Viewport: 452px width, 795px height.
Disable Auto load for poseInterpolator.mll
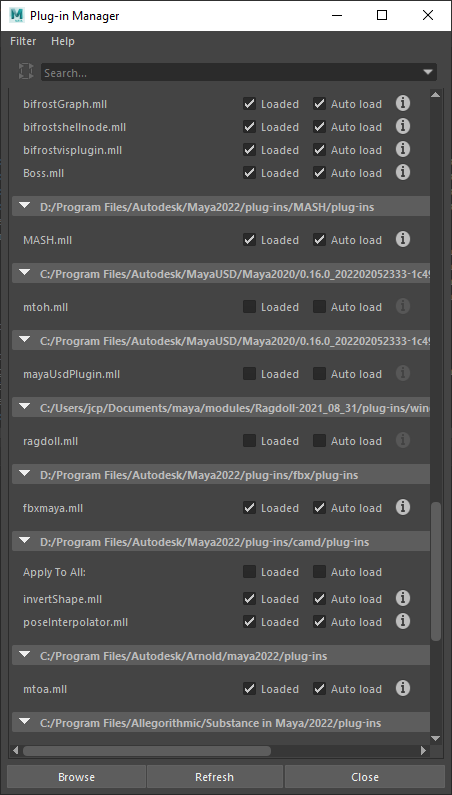point(319,622)
